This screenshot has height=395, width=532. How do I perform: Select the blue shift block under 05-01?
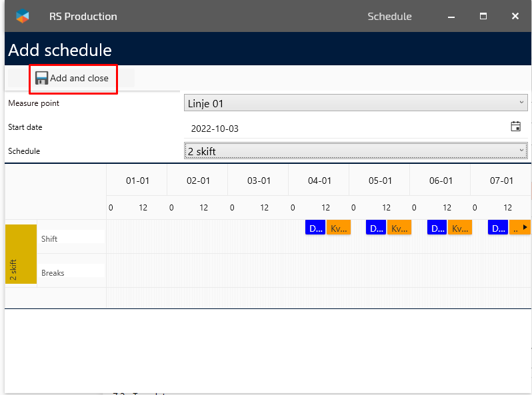[376, 228]
